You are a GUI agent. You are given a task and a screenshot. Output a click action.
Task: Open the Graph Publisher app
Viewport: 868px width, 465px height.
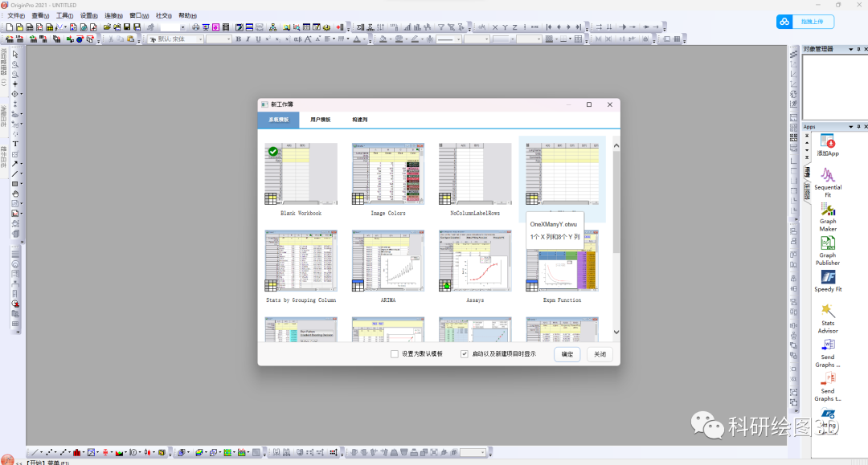(828, 251)
